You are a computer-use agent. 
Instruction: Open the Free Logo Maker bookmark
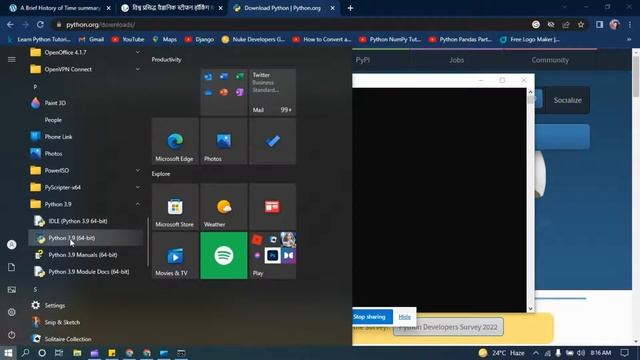tap(530, 40)
